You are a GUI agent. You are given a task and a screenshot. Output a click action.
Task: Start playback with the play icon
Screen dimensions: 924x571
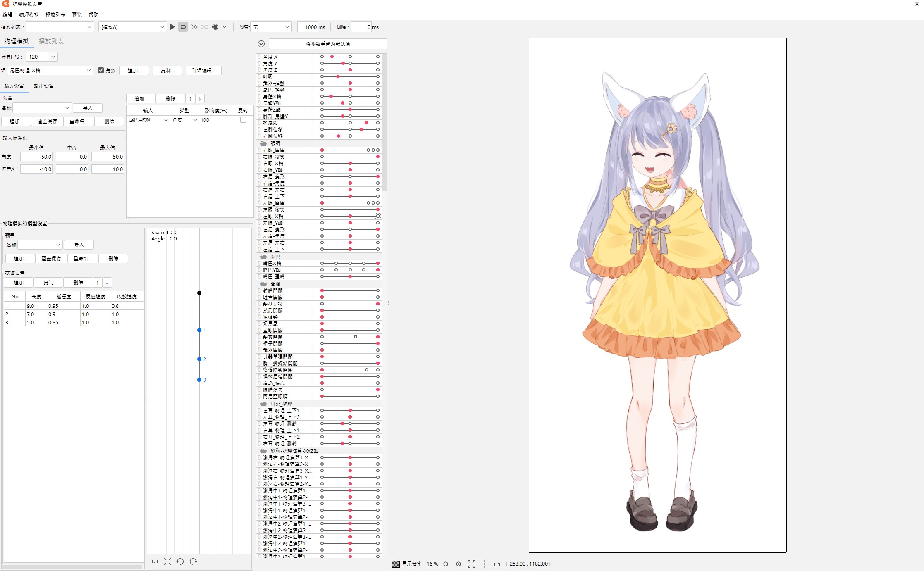pos(172,27)
